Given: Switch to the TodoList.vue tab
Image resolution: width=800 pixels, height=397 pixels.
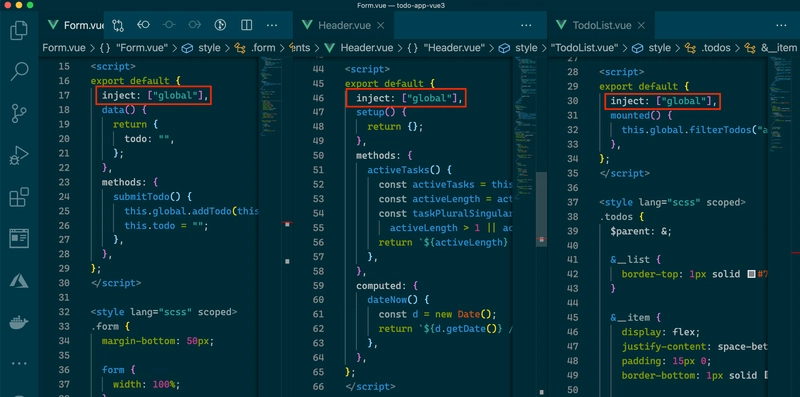Looking at the screenshot, I should (602, 25).
